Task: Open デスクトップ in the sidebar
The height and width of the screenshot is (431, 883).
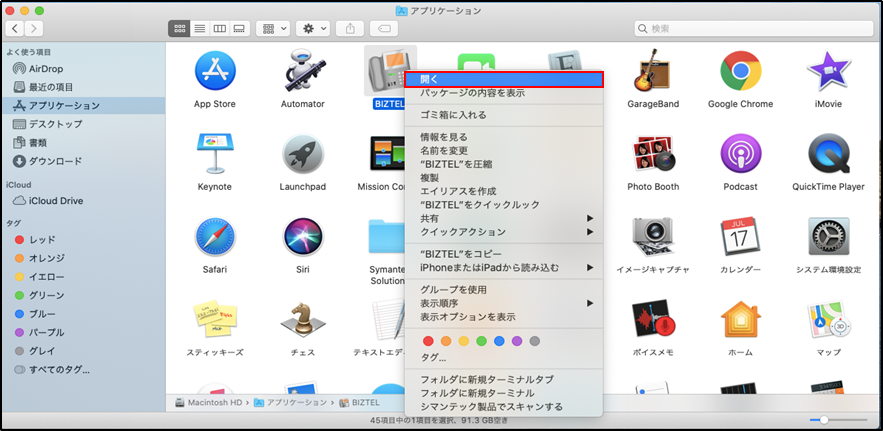Action: point(83,124)
